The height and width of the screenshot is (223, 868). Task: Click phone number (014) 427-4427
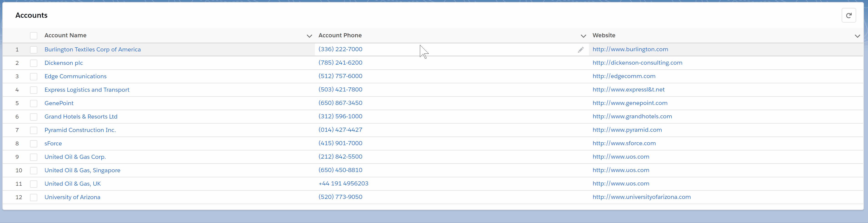[x=340, y=130]
